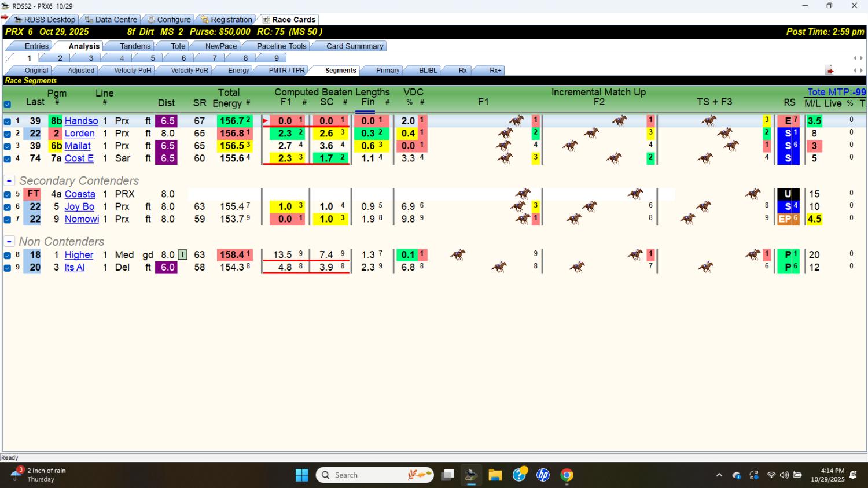Open the Cost E horse link
The image size is (868, 488).
(x=79, y=158)
